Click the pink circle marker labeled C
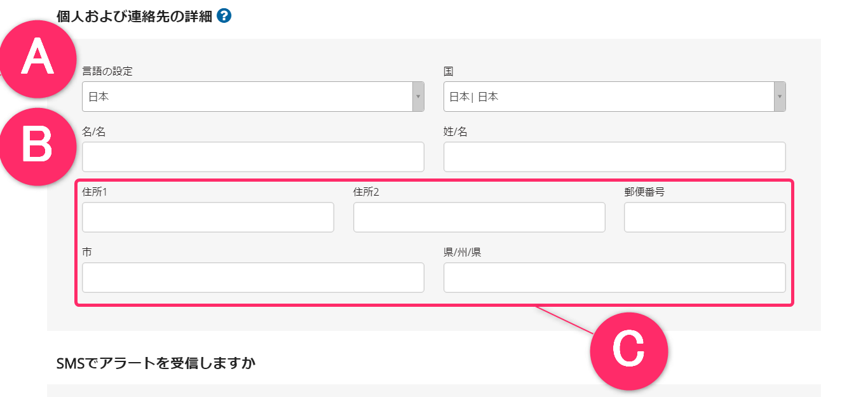The width and height of the screenshot is (868, 397). pos(628,351)
